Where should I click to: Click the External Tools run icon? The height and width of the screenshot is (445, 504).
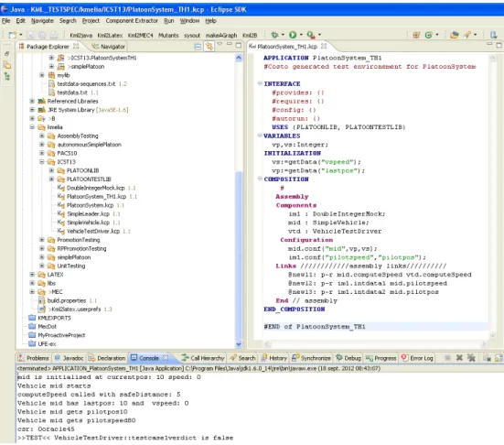click(x=310, y=35)
